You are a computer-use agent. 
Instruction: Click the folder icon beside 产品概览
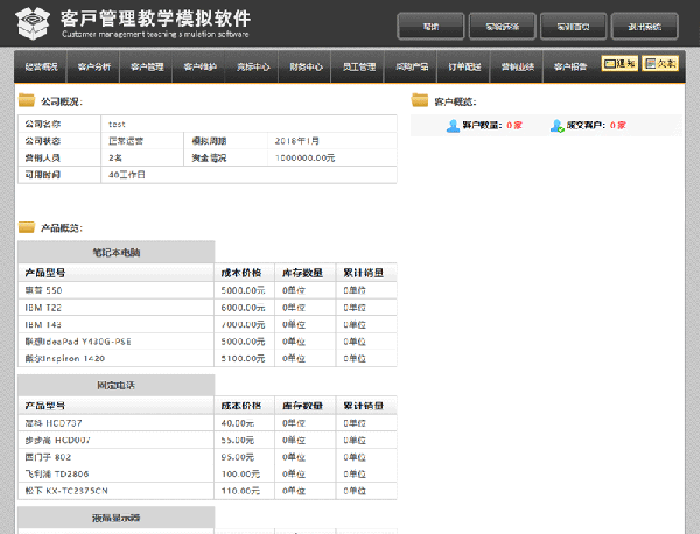click(26, 228)
